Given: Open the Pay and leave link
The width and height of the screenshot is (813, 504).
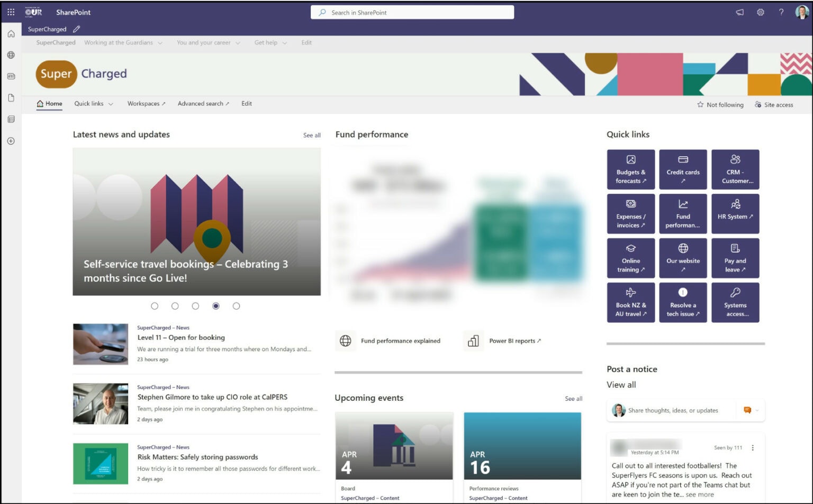Looking at the screenshot, I should (735, 258).
